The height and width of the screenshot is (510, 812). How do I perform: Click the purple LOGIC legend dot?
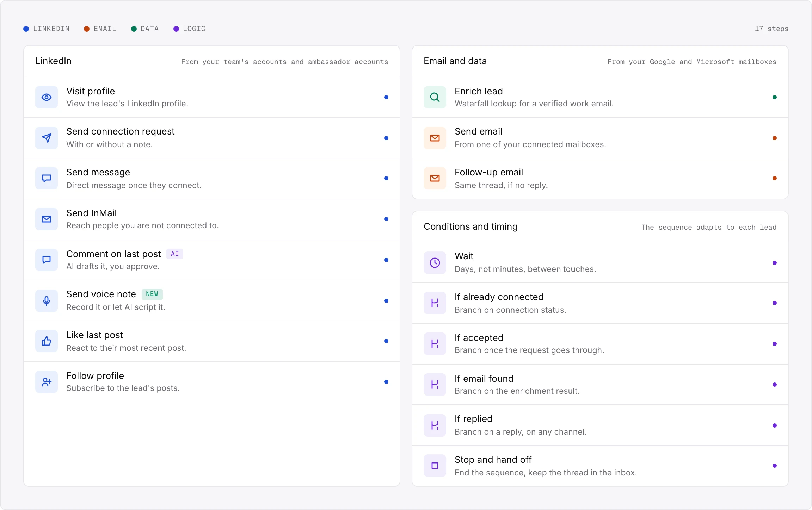click(176, 29)
